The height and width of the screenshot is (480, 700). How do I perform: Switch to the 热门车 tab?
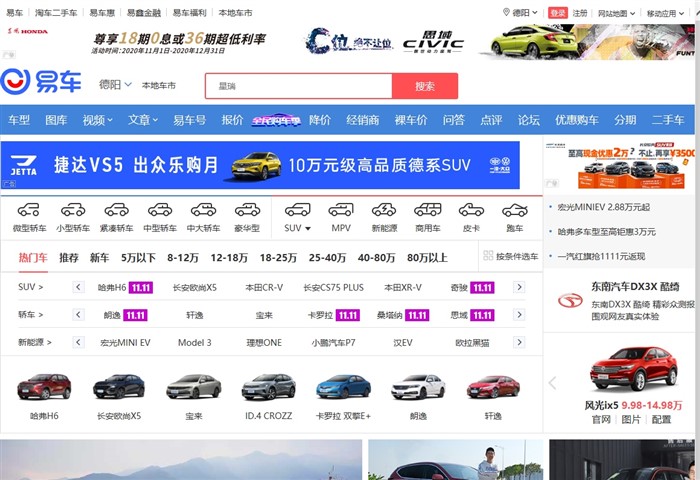33,258
